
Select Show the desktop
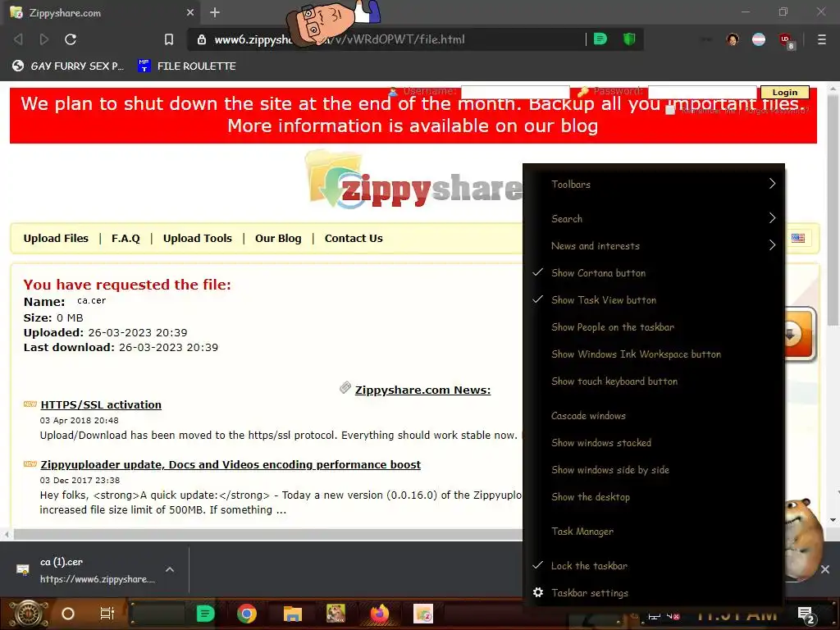654,496
